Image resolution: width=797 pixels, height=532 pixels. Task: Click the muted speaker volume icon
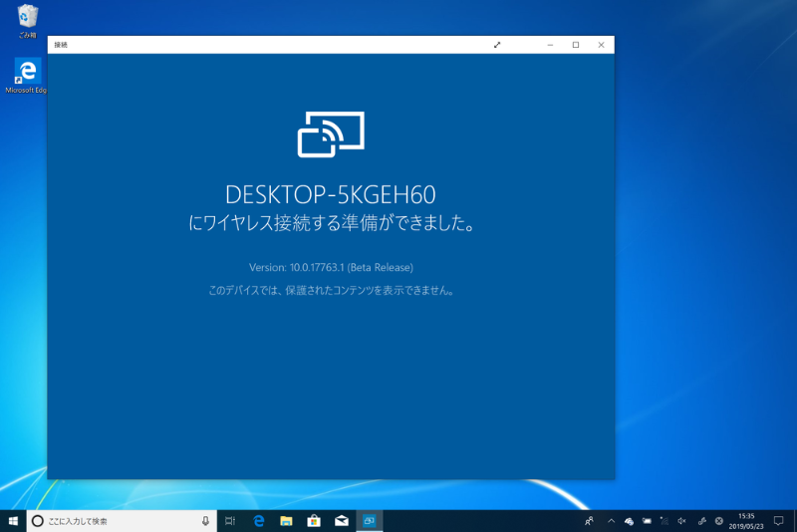pos(681,521)
